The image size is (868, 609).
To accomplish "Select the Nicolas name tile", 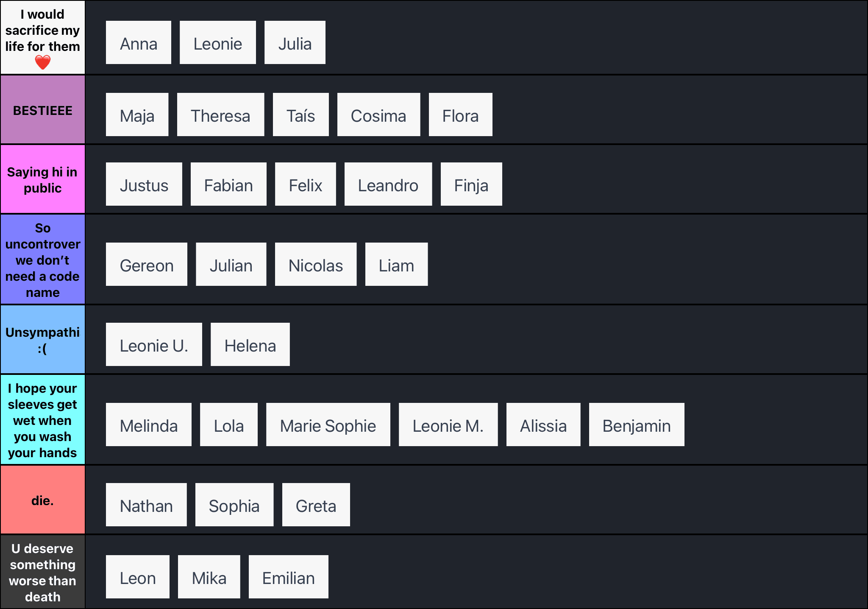I will (315, 265).
